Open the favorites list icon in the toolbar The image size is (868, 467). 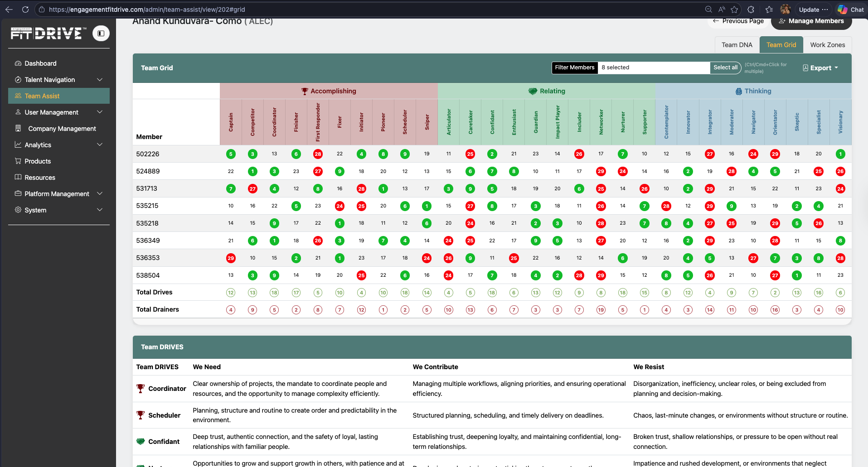769,10
